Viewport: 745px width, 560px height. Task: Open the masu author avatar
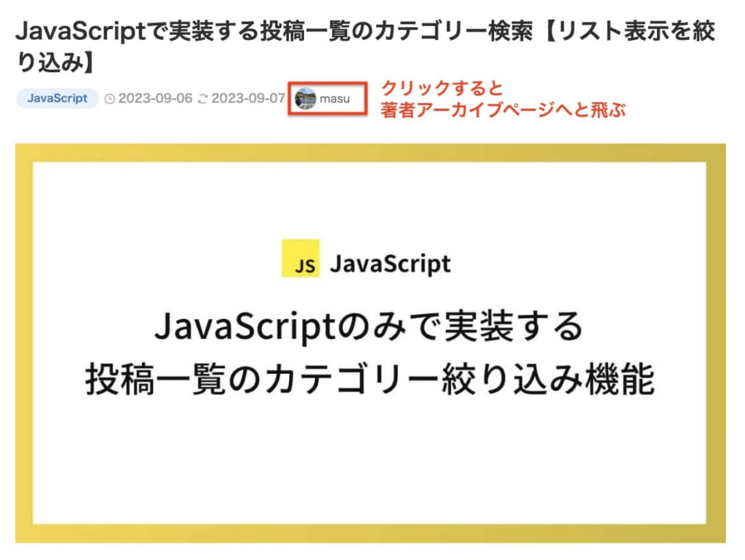click(x=306, y=98)
